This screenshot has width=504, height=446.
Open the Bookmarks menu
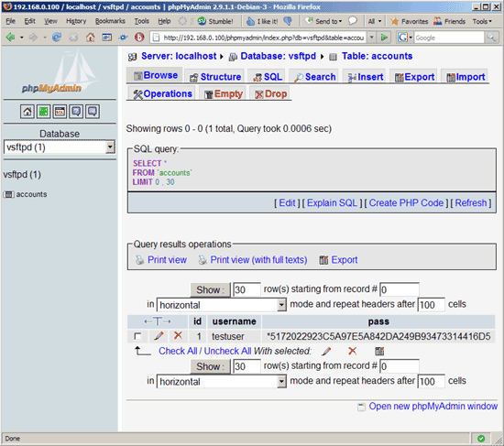click(110, 21)
